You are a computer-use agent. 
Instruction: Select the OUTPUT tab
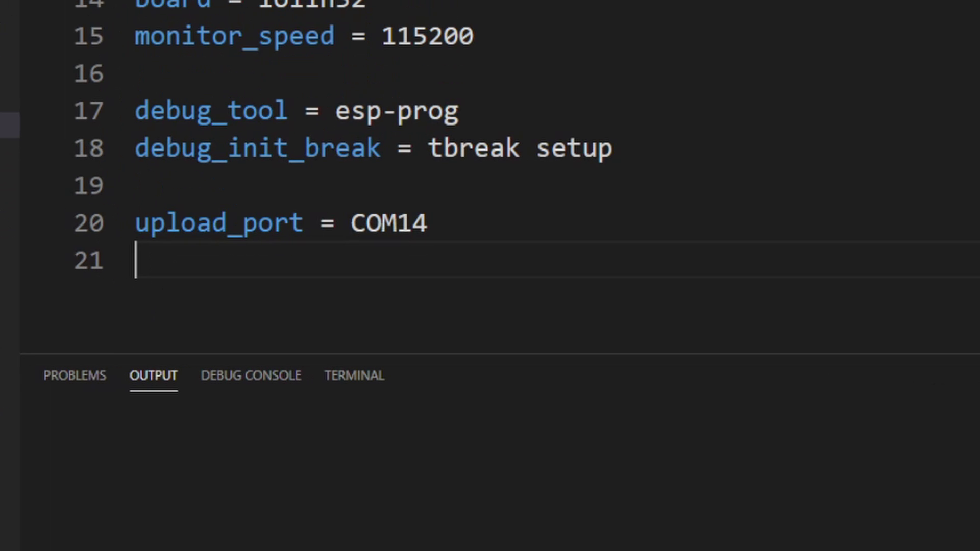pyautogui.click(x=154, y=375)
